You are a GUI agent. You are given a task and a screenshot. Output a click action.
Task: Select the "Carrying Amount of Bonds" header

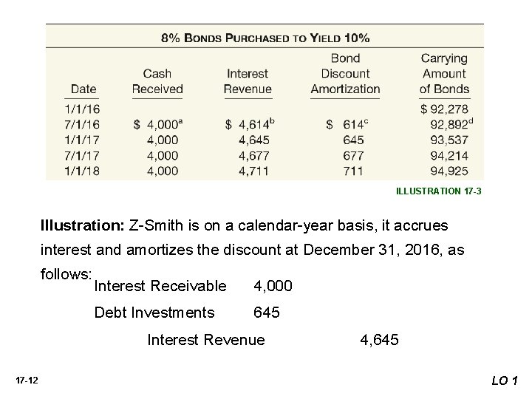[443, 74]
